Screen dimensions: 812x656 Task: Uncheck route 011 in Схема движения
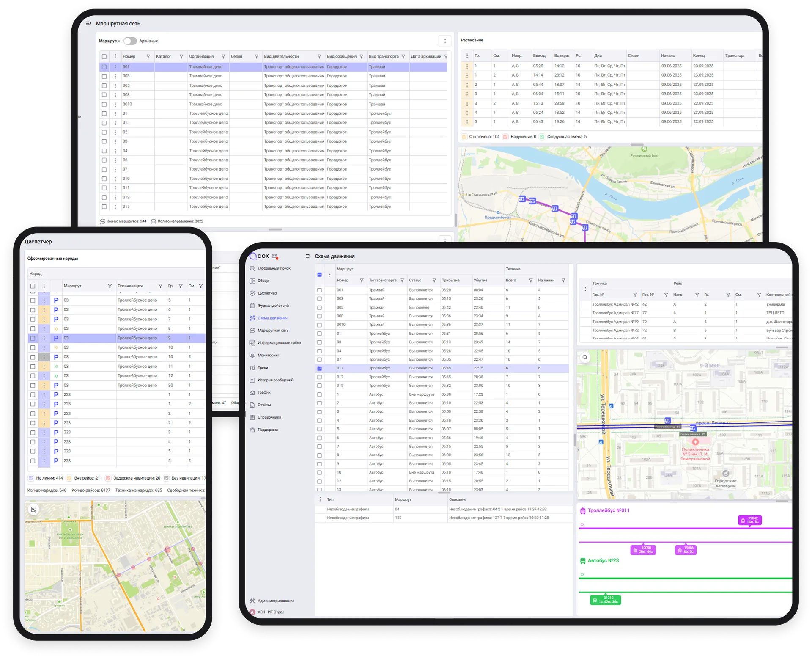coord(319,368)
